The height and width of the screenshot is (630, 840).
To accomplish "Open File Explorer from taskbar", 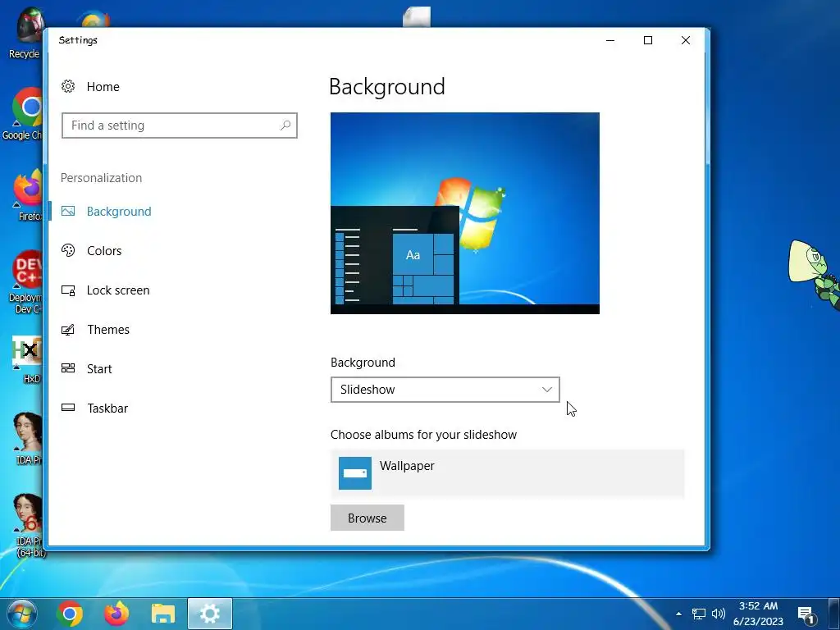I will click(x=163, y=614).
